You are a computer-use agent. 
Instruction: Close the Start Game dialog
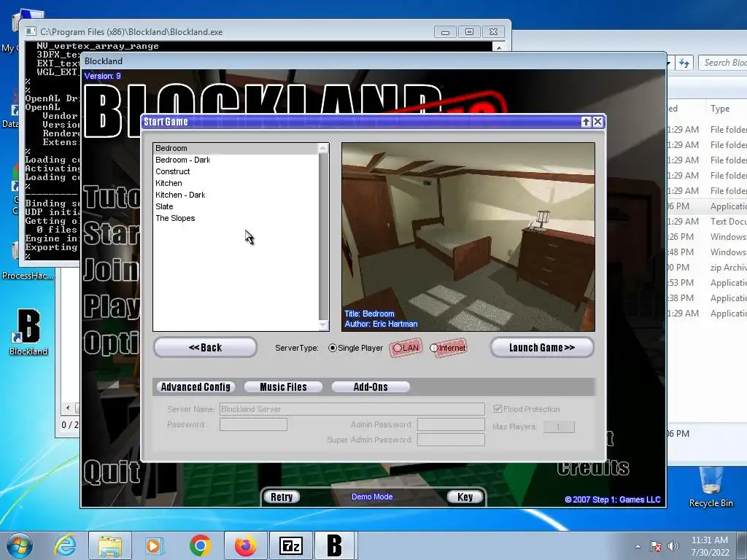(597, 122)
